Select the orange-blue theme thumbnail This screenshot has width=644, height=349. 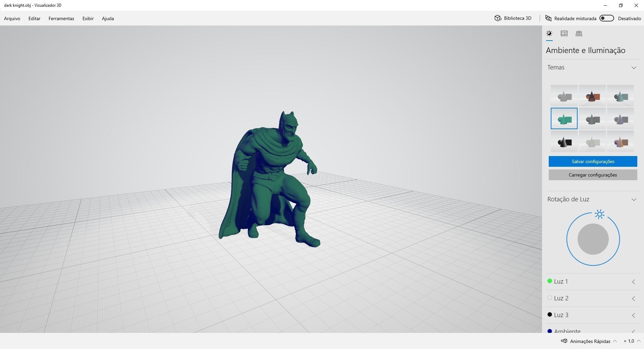(x=621, y=141)
